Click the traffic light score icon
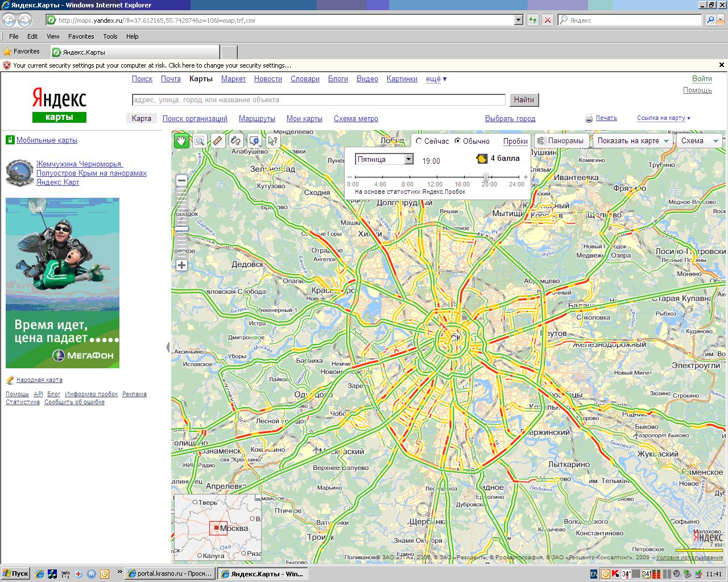Image resolution: width=728 pixels, height=582 pixels. [x=482, y=159]
